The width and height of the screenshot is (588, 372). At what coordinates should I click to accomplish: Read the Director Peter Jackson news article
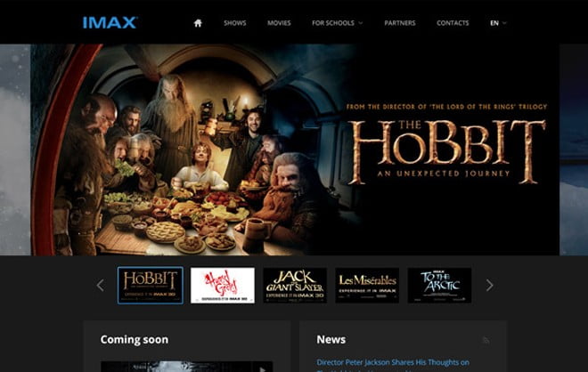click(393, 362)
